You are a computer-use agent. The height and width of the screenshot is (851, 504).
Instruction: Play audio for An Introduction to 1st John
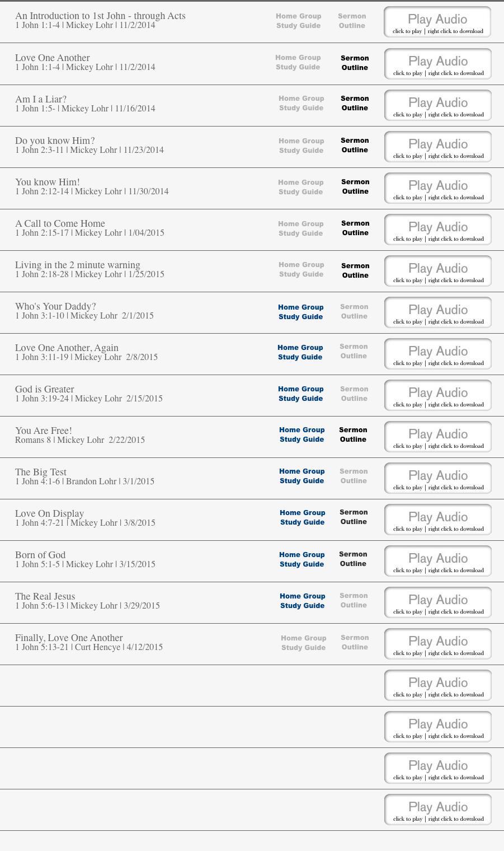437,22
